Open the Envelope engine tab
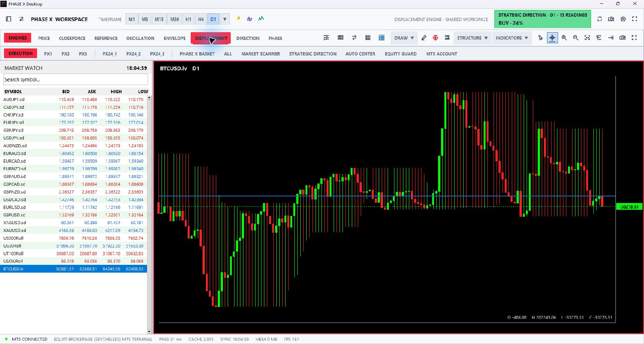 (x=175, y=38)
